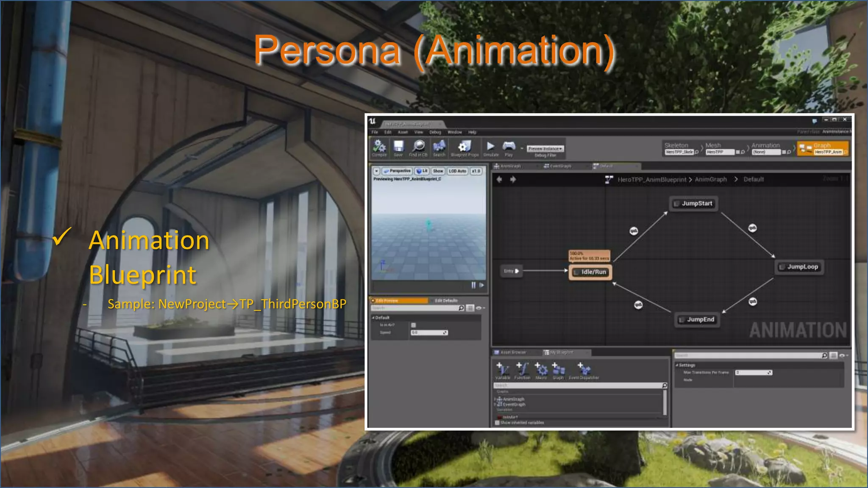Open the Debug menu
868x488 pixels.
pyautogui.click(x=435, y=132)
